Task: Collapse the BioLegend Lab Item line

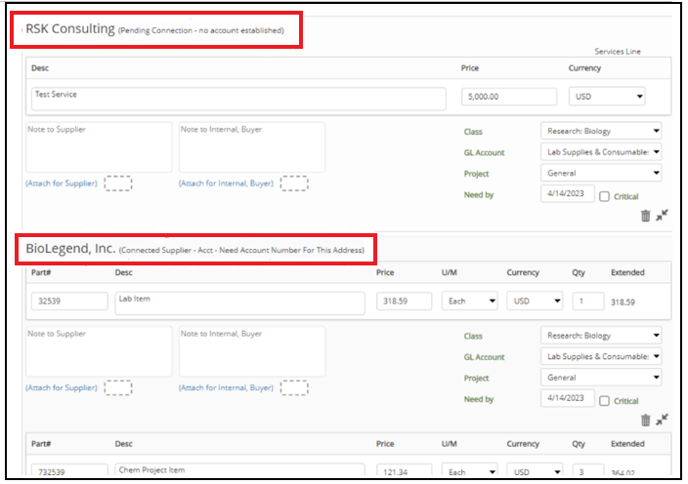Action: tap(662, 419)
